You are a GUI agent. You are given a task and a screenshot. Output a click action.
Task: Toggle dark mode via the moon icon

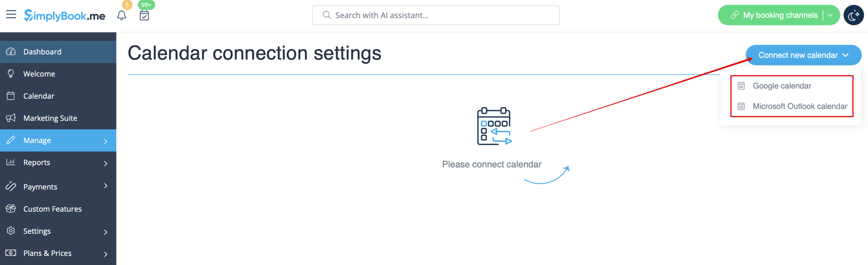(854, 15)
